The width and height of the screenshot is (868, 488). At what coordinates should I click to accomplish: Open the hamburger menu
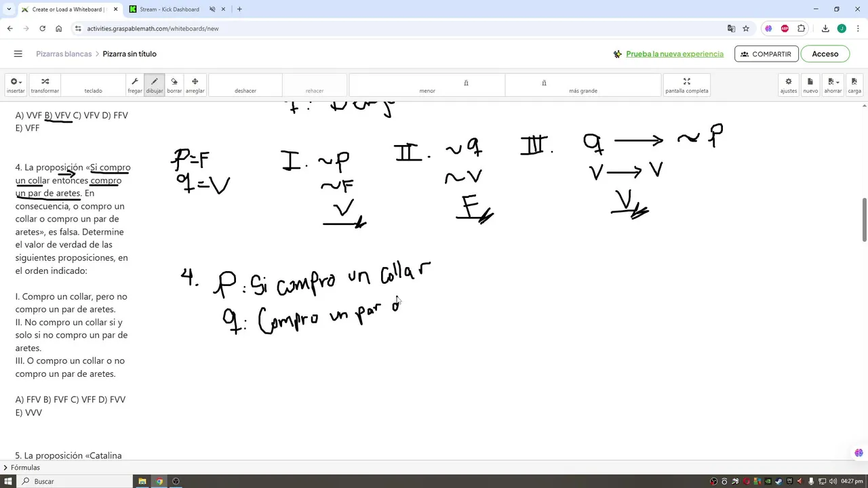(x=18, y=54)
